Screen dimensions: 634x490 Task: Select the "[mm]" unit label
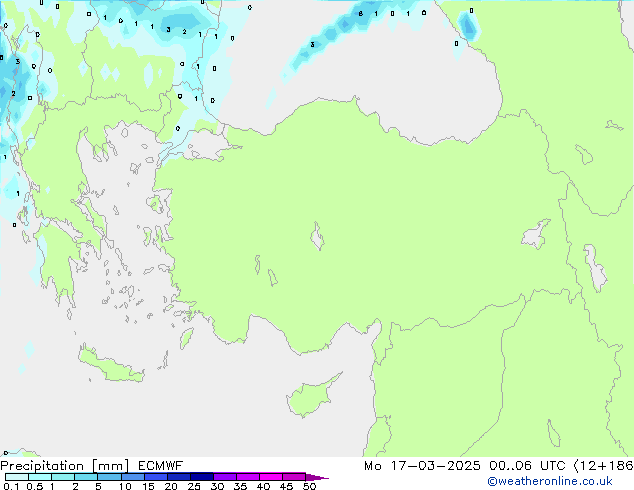tap(110, 466)
